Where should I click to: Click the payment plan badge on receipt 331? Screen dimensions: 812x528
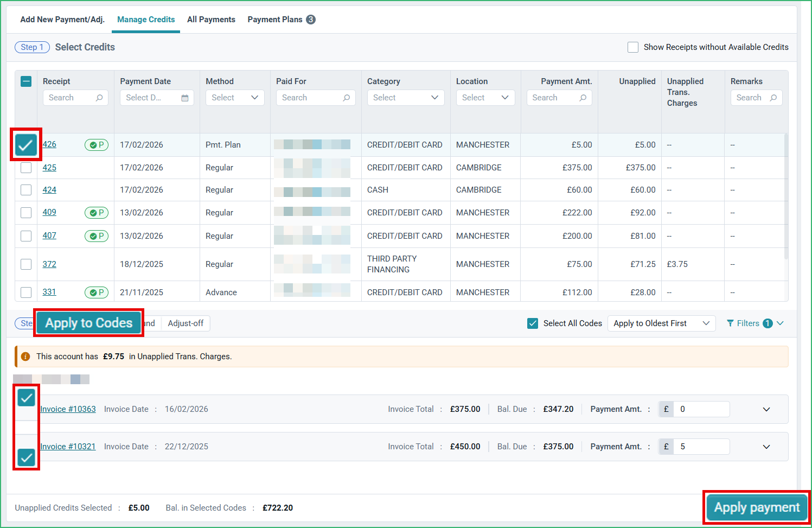click(97, 292)
